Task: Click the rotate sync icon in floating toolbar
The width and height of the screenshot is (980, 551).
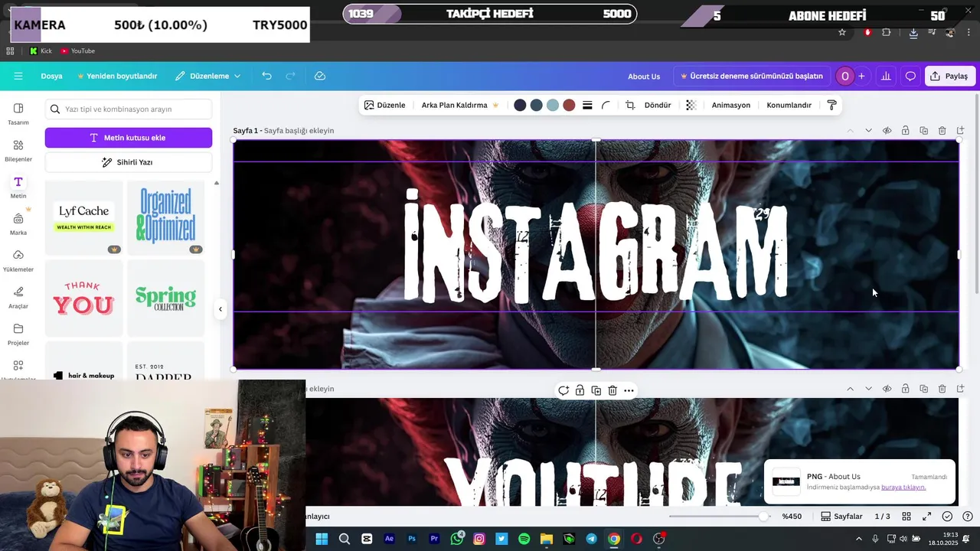Action: point(563,390)
